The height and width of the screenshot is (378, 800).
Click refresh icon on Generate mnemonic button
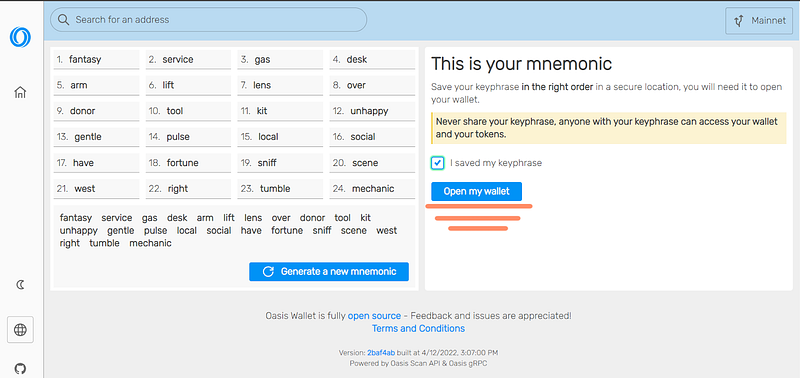pyautogui.click(x=268, y=271)
